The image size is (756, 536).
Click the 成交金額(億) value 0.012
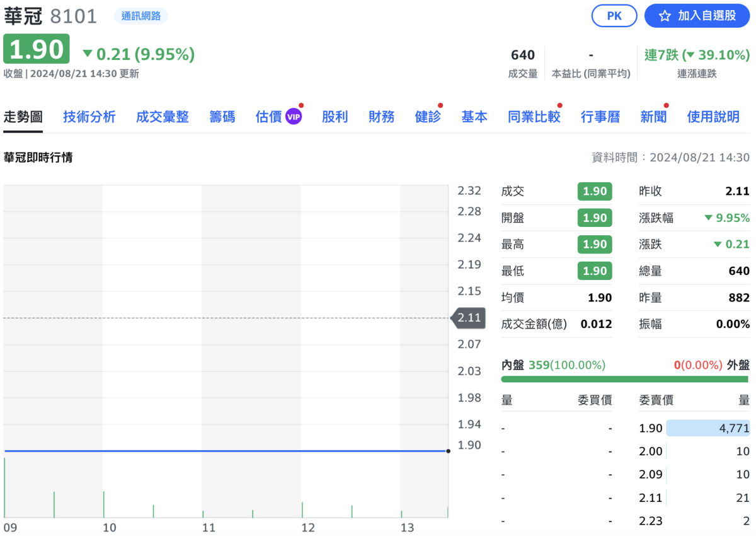(596, 324)
